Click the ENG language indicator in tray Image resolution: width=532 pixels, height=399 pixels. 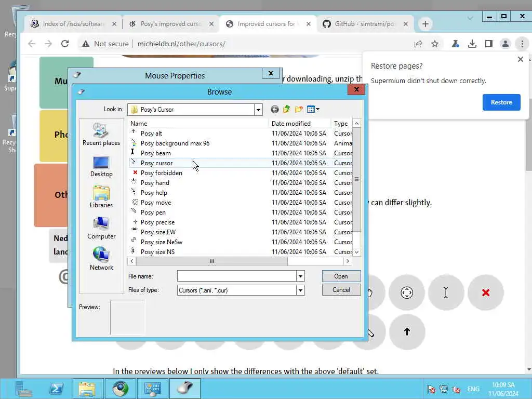point(473,389)
